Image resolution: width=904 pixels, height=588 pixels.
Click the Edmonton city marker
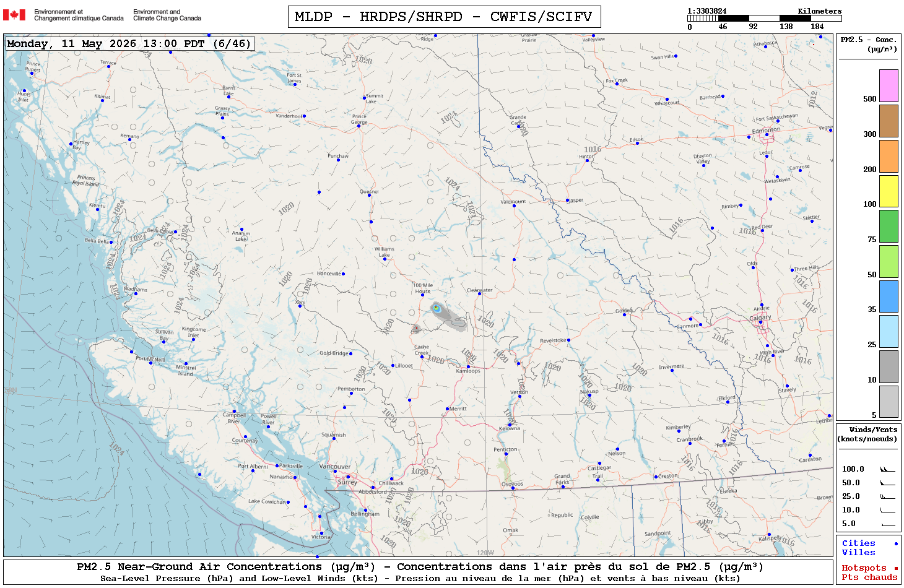click(x=767, y=134)
